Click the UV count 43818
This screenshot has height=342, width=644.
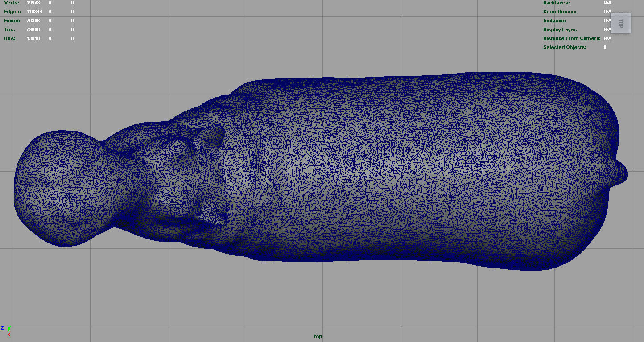tap(33, 38)
